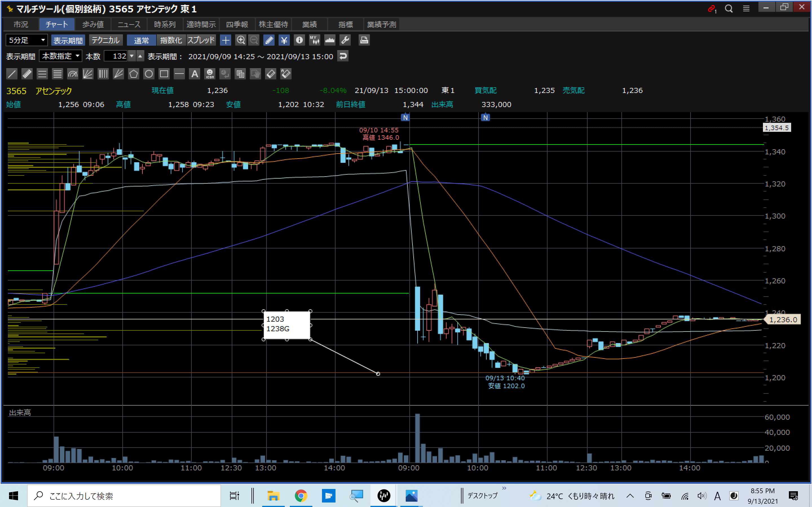Switch chart mode to 指数化
The height and width of the screenshot is (507, 812).
171,40
